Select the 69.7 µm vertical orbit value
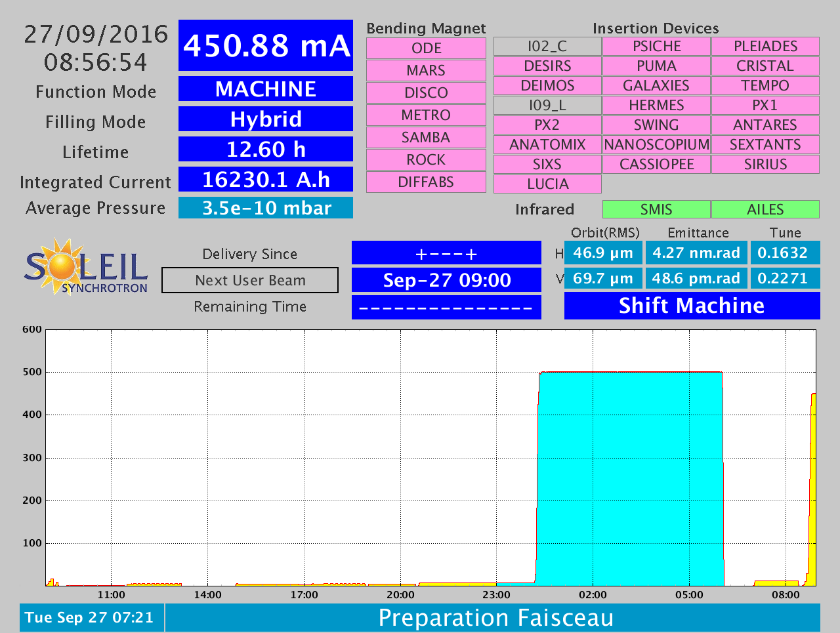 (x=603, y=278)
